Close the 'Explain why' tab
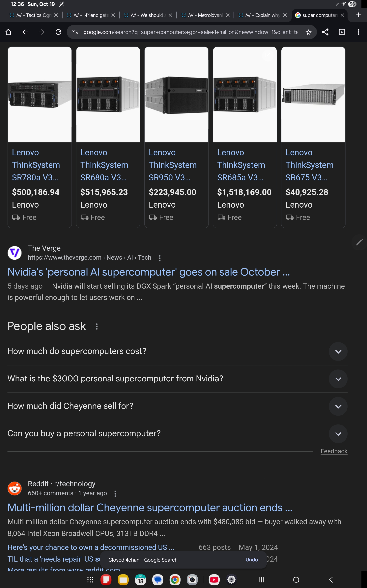The image size is (367, 588). tap(285, 15)
